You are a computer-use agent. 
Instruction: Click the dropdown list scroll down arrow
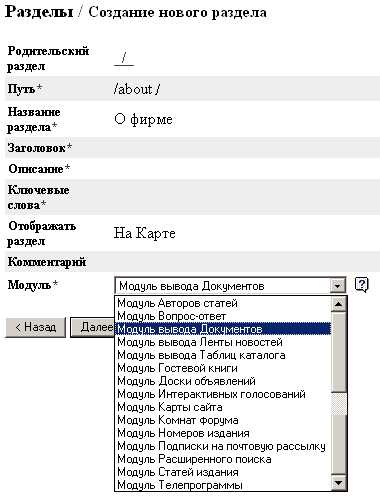click(x=339, y=482)
